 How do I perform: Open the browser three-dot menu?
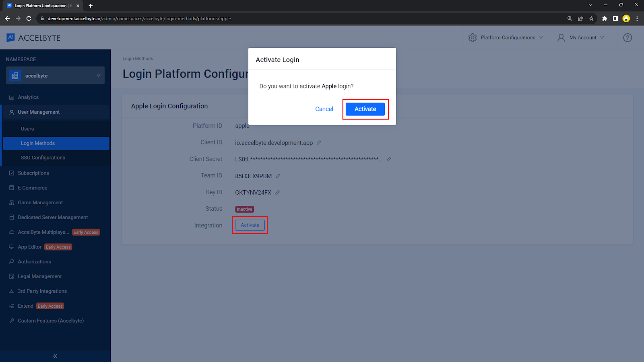tap(637, 19)
